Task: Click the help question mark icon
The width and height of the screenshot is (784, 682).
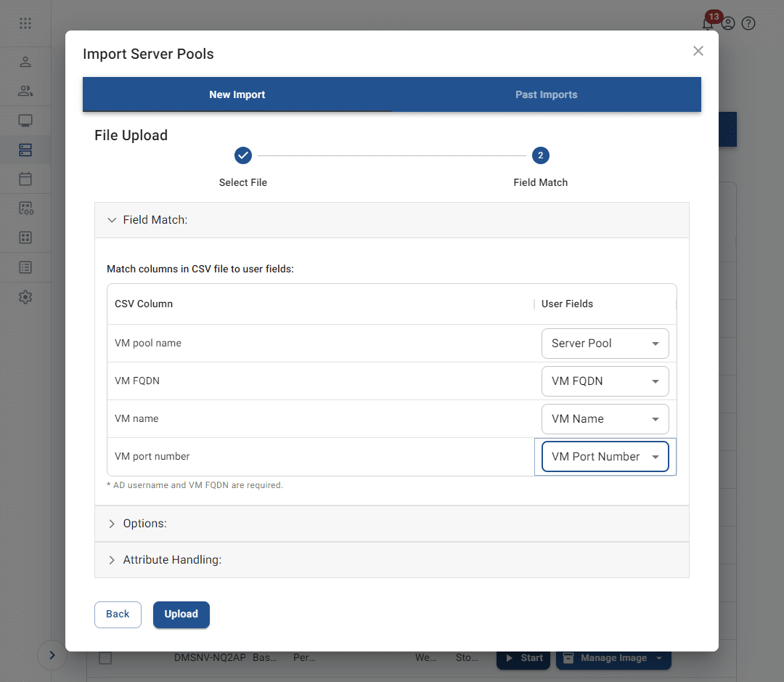Action: (748, 23)
